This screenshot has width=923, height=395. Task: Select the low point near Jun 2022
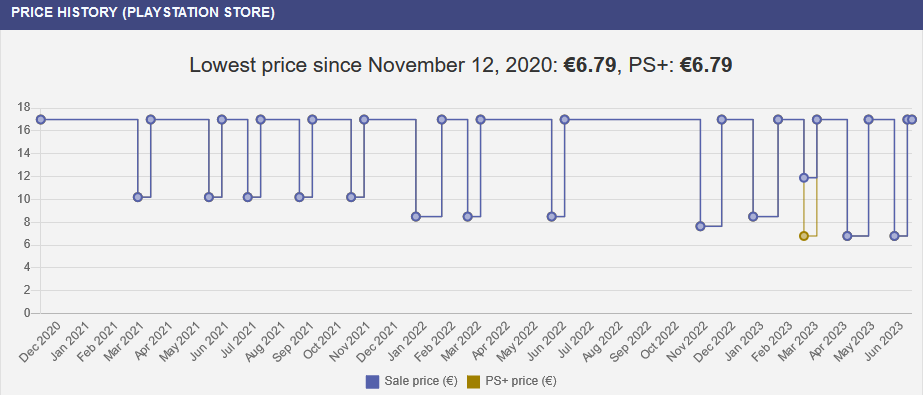point(552,217)
